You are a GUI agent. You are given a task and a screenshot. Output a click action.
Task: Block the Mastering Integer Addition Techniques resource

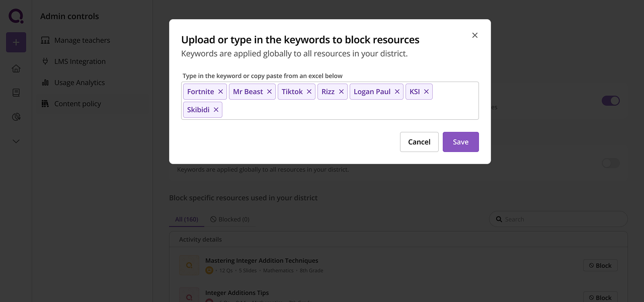click(600, 265)
